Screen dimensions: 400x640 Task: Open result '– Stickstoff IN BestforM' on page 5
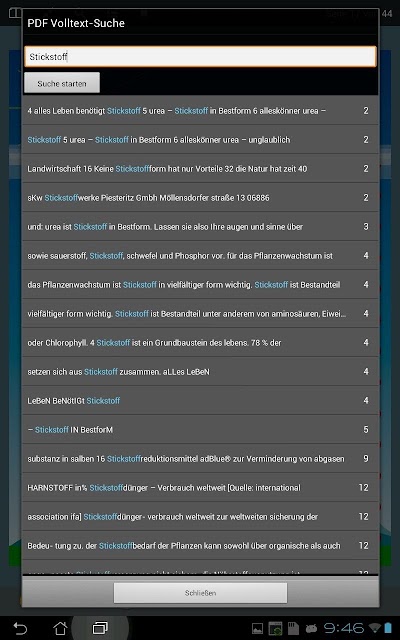pos(200,429)
